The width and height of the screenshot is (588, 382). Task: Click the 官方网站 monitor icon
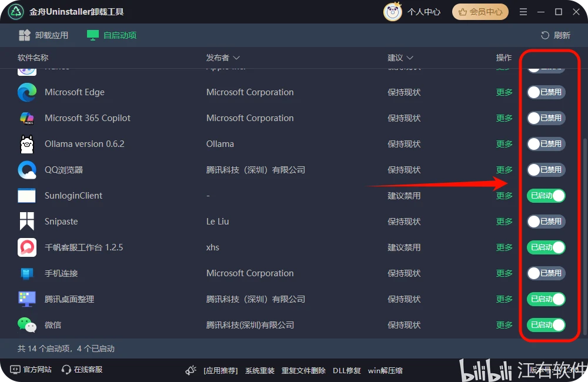15,370
